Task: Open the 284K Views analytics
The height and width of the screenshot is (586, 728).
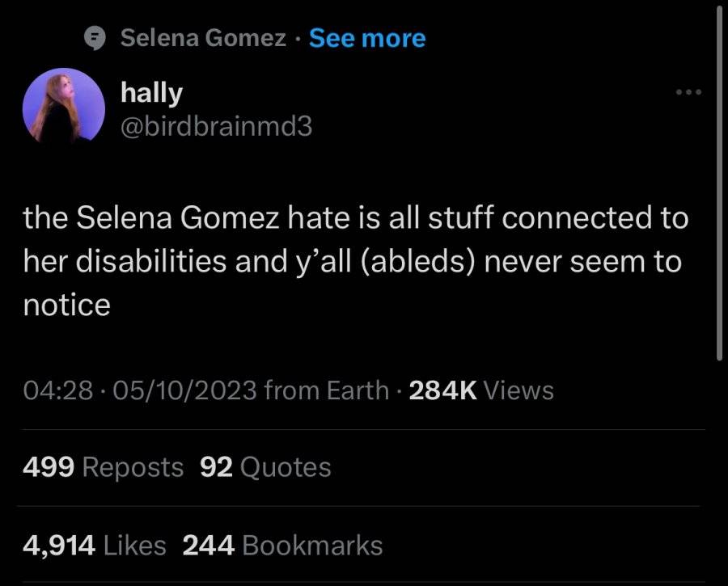Action: [x=481, y=390]
